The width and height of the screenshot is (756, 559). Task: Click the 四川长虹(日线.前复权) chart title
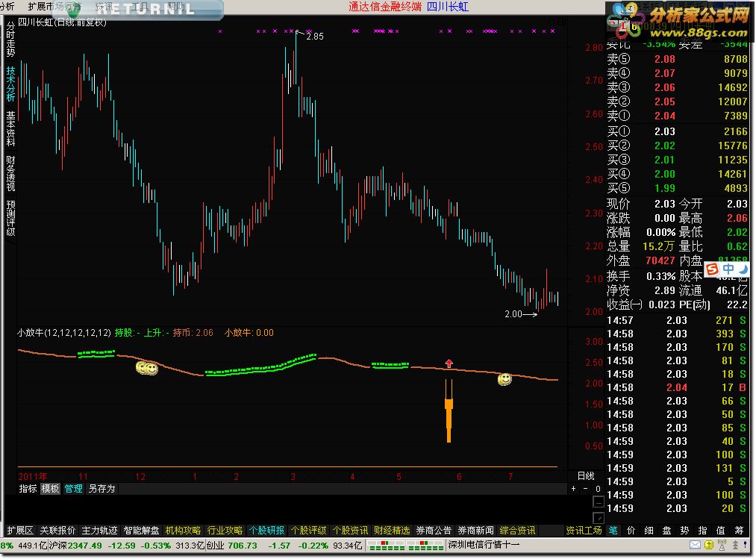coord(62,22)
